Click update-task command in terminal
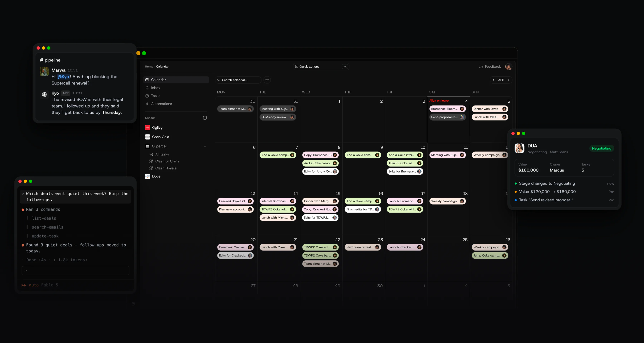The height and width of the screenshot is (343, 644). pyautogui.click(x=45, y=236)
